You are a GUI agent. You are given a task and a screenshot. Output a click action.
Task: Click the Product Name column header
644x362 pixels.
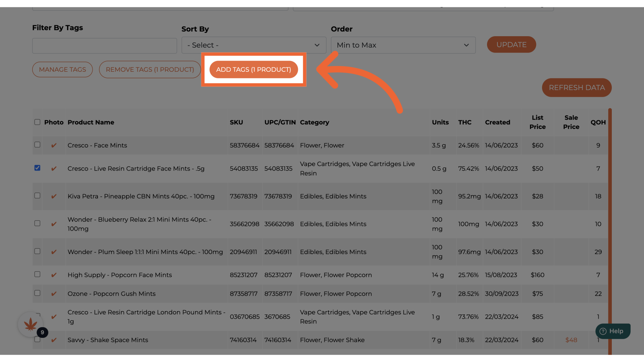click(91, 122)
